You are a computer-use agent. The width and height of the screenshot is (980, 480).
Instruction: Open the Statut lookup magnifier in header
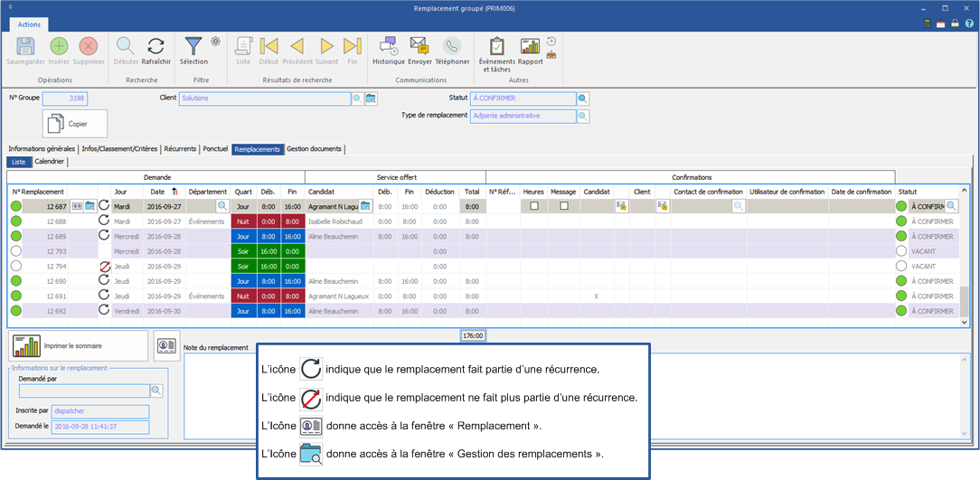(x=582, y=99)
